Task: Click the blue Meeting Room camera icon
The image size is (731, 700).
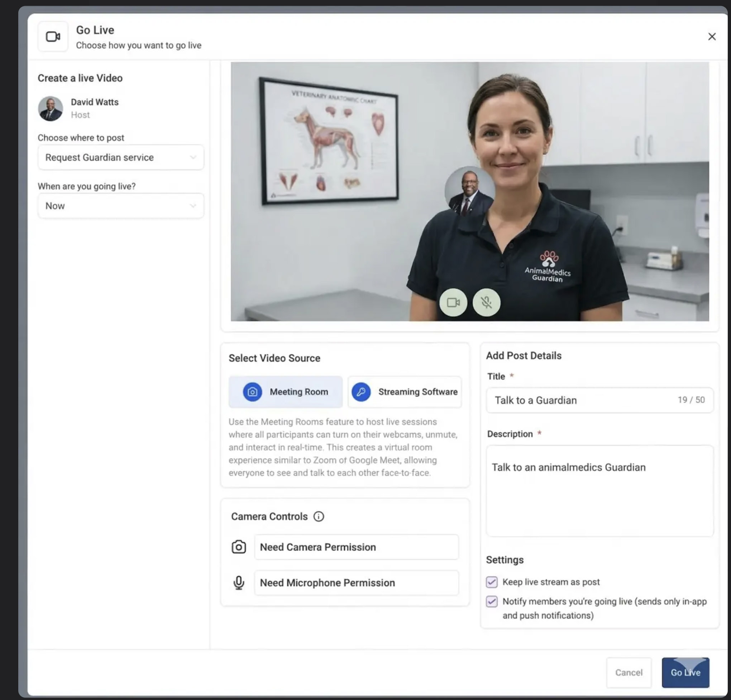Action: [x=253, y=392]
